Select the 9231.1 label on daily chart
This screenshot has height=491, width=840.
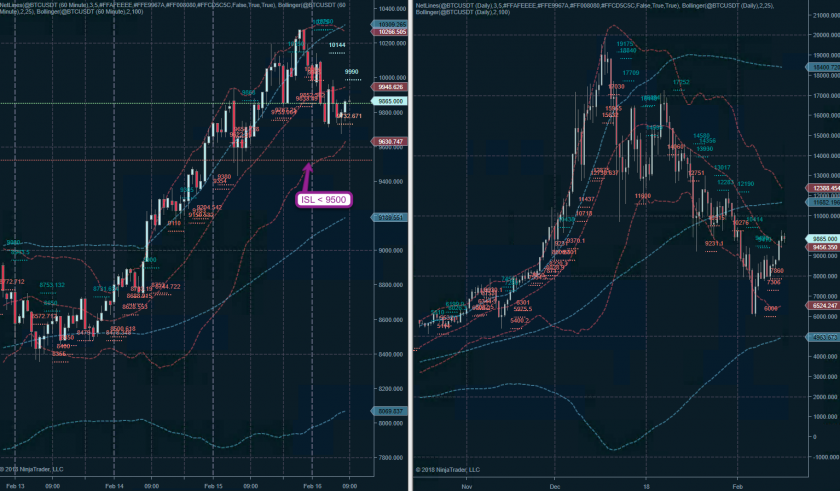[x=714, y=244]
